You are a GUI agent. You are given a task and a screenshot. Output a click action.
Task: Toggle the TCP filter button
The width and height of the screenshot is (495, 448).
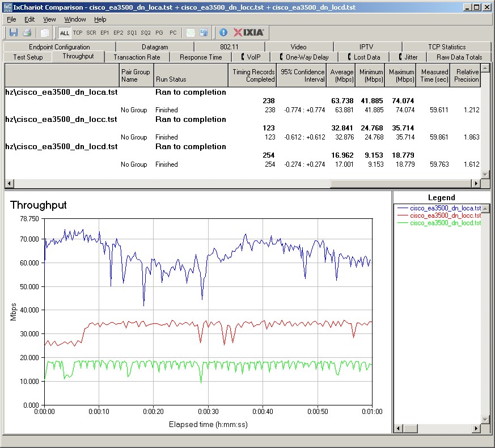coord(78,32)
